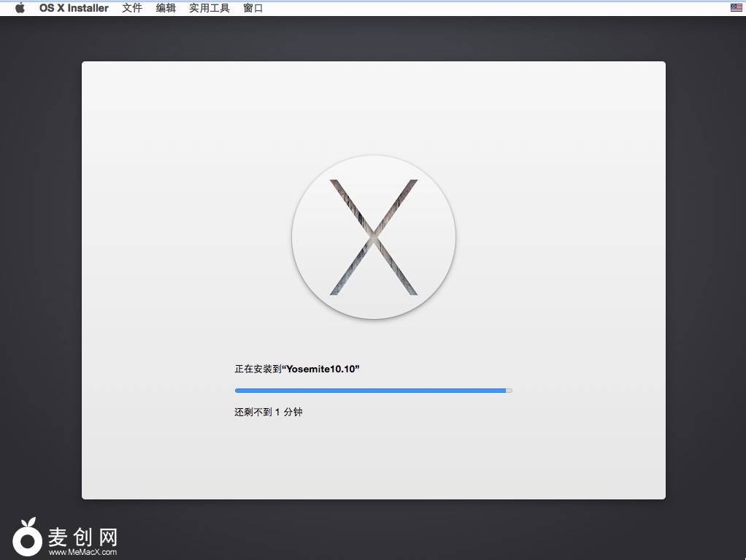
Task: Click the 还剩不到 1 分钟 remaining time text
Action: click(268, 413)
